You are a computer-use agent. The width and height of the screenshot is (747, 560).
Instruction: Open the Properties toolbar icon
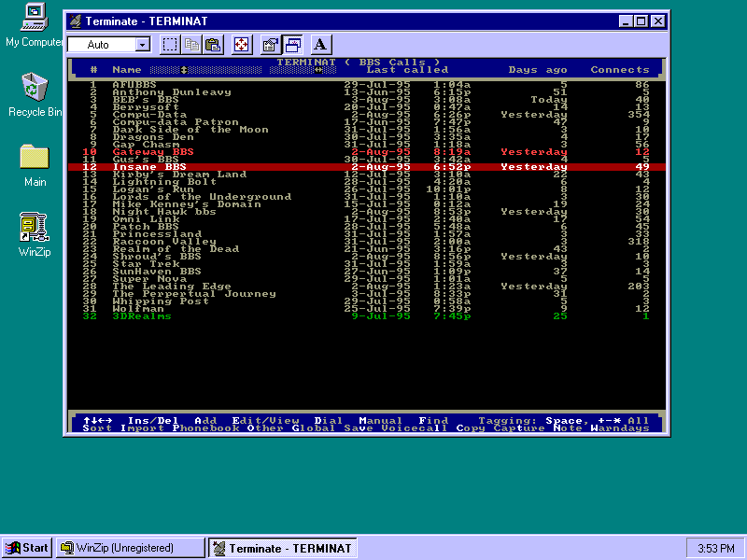point(270,45)
